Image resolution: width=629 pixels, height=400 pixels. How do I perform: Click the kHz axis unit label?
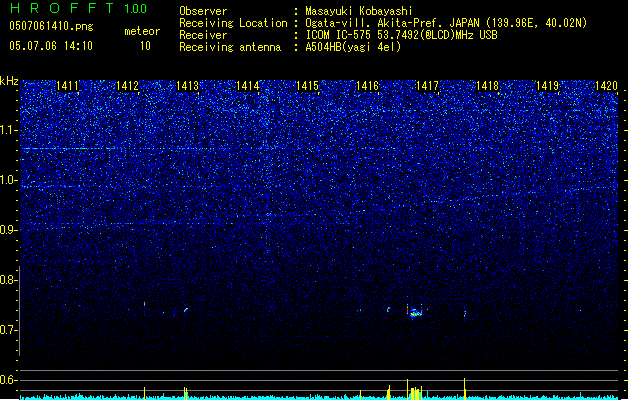[x=9, y=81]
